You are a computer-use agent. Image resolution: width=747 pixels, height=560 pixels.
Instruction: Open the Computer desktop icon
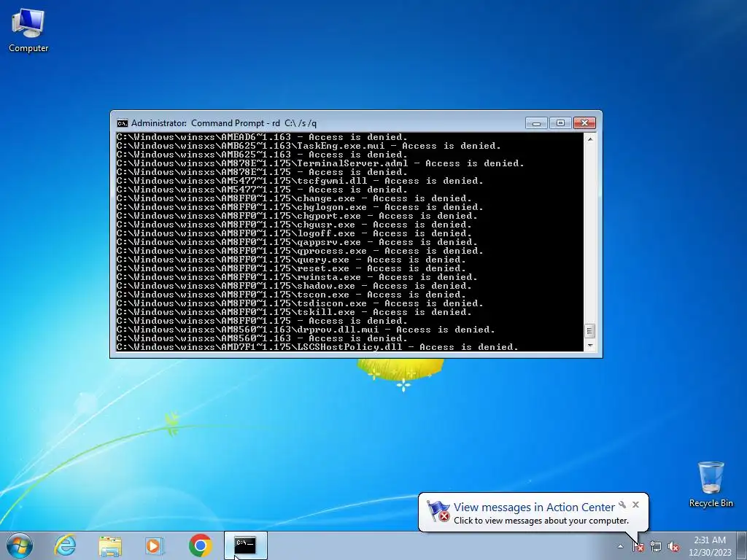pos(28,31)
